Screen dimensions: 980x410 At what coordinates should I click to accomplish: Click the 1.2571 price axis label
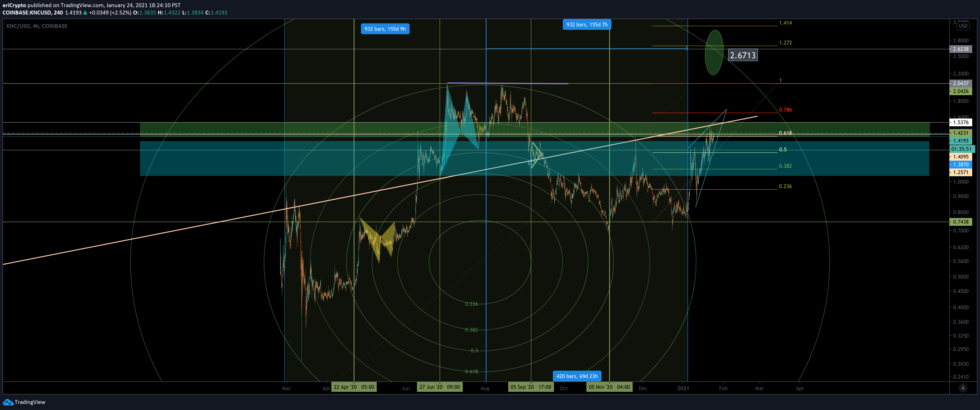[x=961, y=172]
